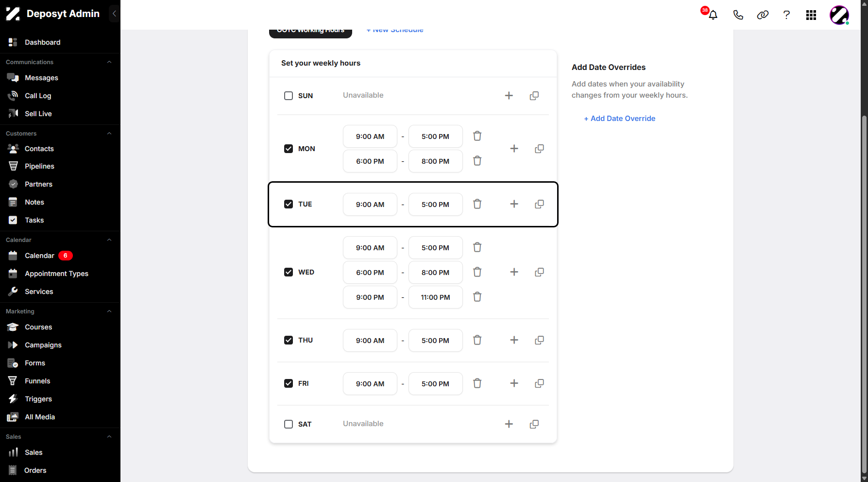
Task: Add a time slot to Friday
Action: (x=514, y=383)
